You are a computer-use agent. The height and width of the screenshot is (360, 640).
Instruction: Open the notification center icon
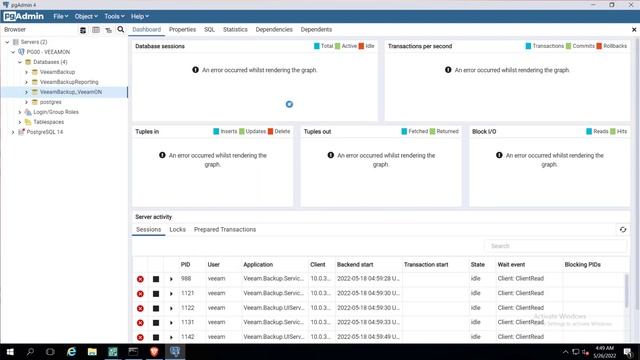tap(628, 352)
